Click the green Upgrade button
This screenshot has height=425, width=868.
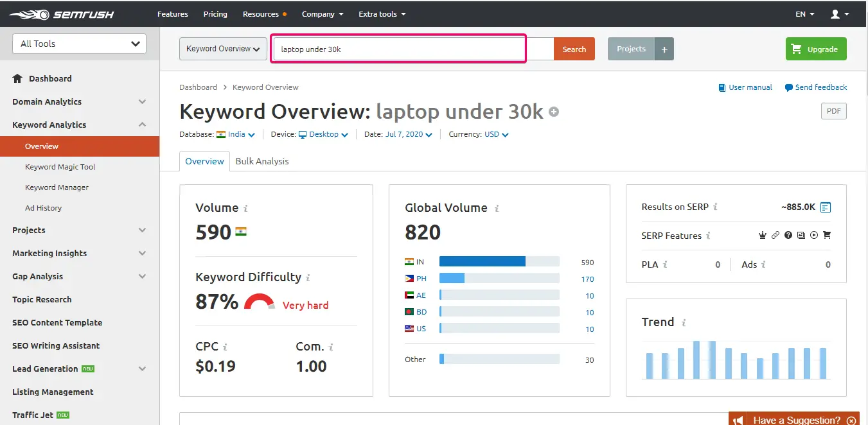816,49
